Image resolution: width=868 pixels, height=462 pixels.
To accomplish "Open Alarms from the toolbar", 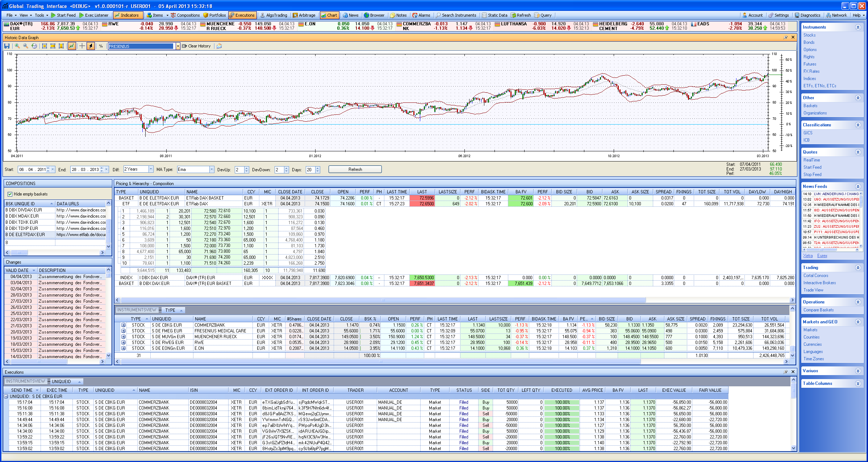I will pyautogui.click(x=421, y=15).
